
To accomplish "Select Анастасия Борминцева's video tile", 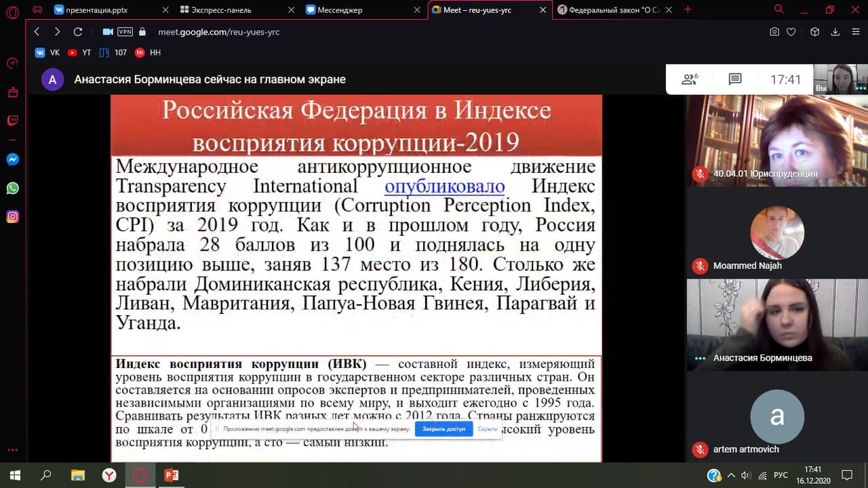I will 776,324.
